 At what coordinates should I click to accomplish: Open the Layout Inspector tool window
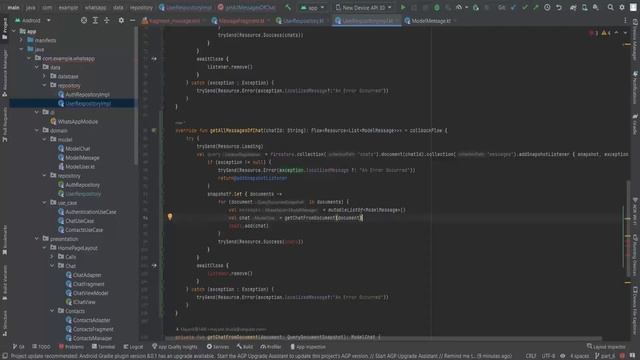point(606,347)
